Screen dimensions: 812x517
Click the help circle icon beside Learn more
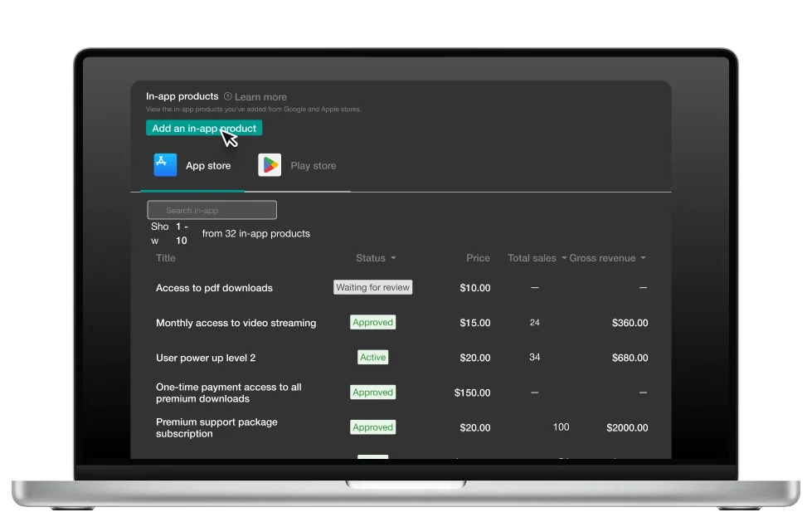(228, 97)
